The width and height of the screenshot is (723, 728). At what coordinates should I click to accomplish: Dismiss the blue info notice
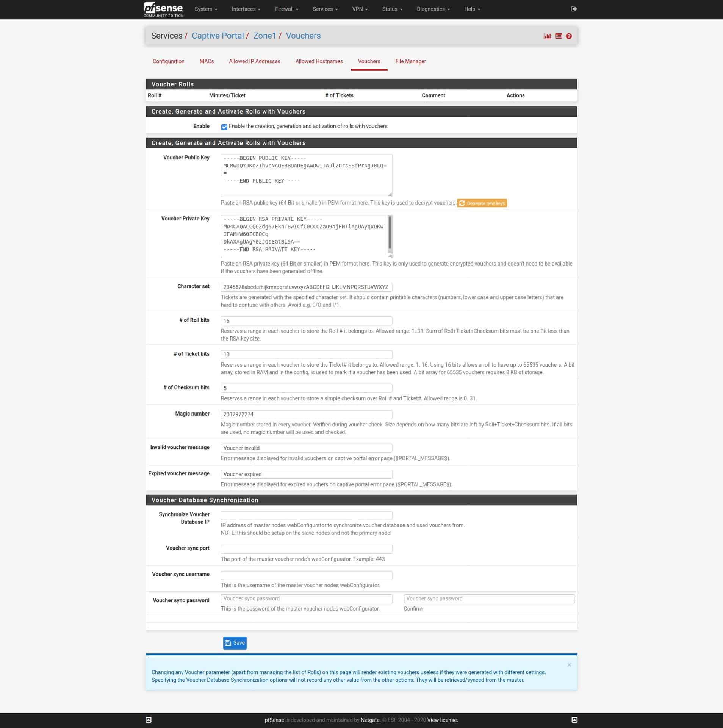[x=569, y=665]
